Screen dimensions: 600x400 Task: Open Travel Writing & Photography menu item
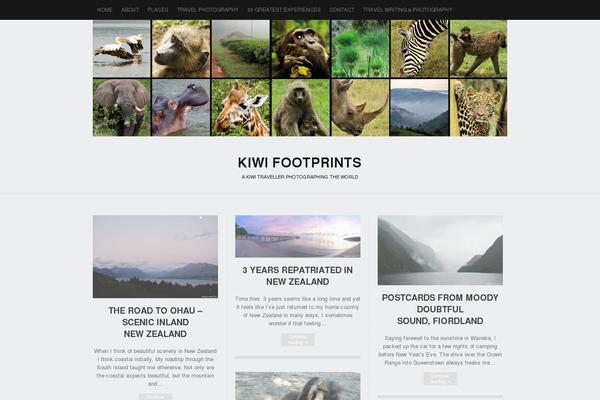408,10
